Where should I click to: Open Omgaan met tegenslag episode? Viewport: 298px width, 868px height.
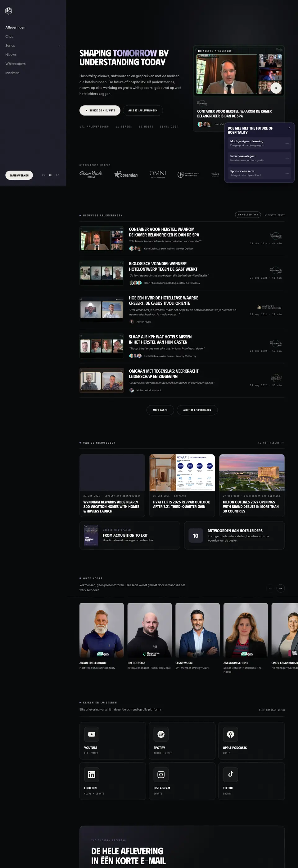click(182, 380)
